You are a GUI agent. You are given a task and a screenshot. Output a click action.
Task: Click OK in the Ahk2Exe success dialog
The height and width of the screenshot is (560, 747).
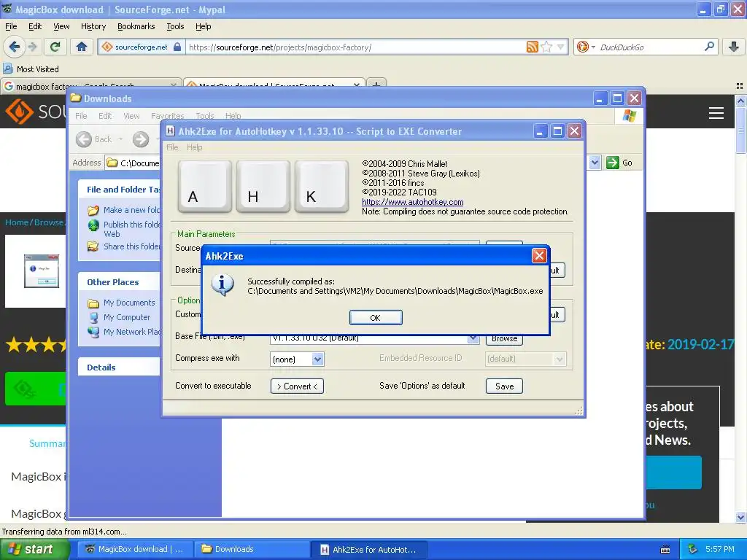pyautogui.click(x=376, y=318)
